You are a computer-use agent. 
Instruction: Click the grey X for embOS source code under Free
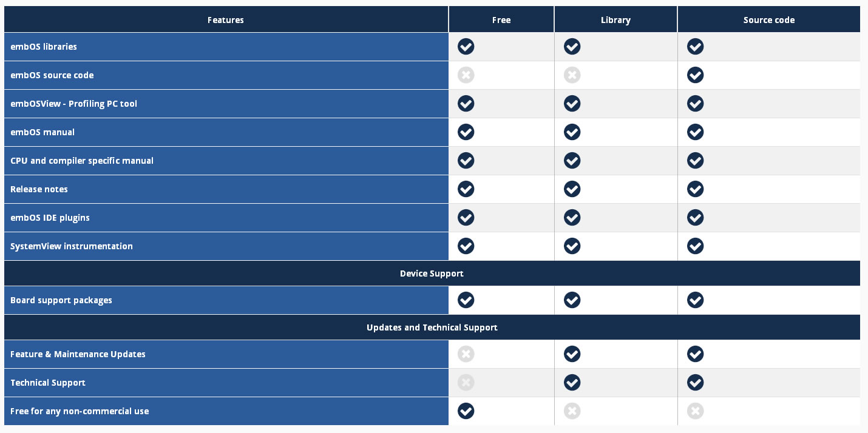466,75
